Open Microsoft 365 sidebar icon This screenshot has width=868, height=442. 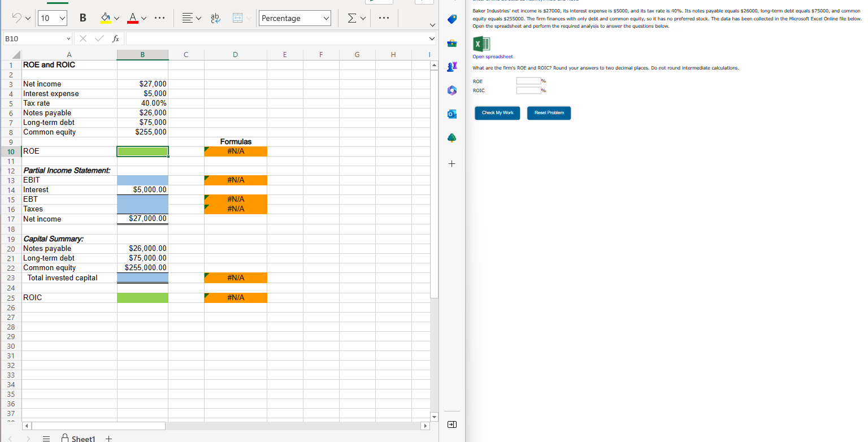[x=452, y=90]
